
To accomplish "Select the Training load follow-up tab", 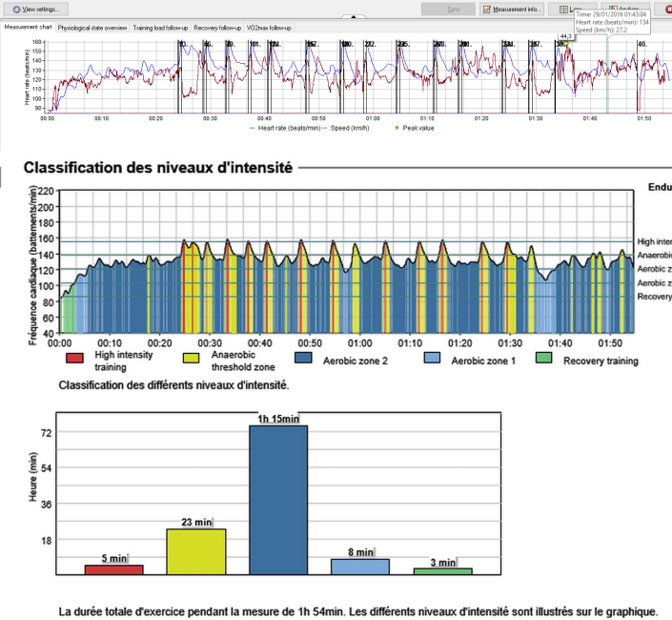I will (160, 29).
